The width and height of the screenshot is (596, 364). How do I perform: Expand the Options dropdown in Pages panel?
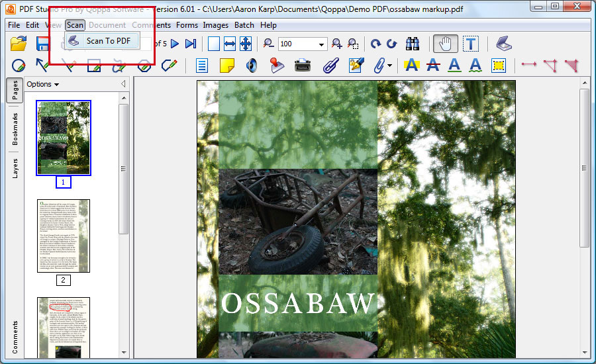point(42,84)
